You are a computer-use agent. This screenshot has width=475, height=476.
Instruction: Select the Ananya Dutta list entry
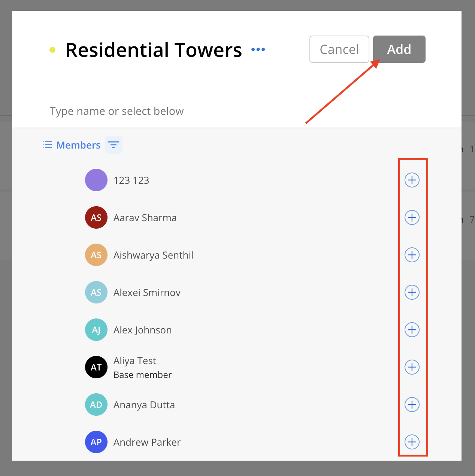(237, 405)
